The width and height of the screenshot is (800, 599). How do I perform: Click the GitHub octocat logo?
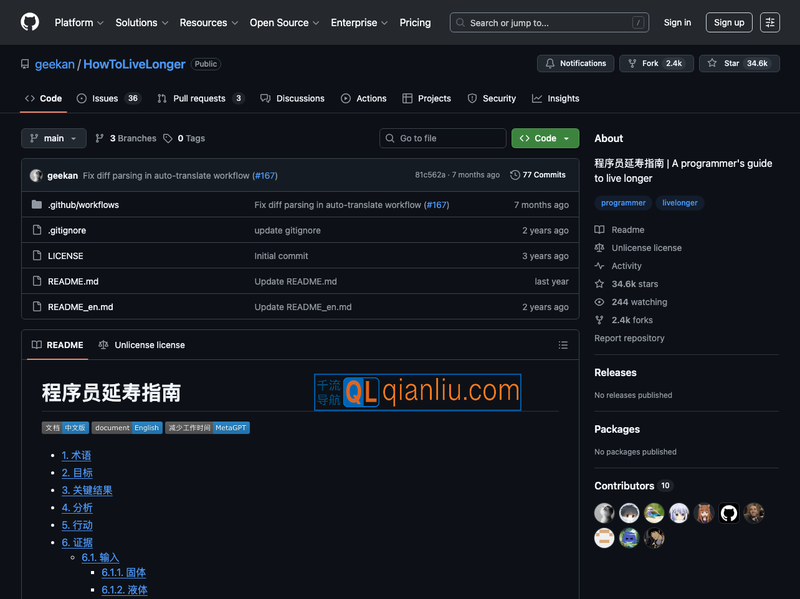[28, 22]
